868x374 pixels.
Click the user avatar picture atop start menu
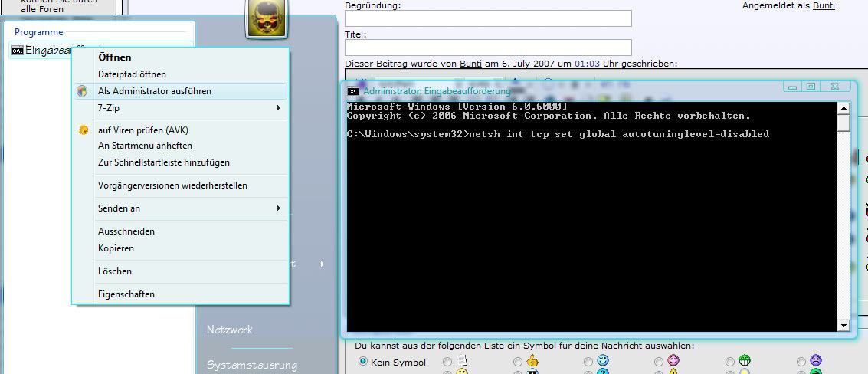point(266,19)
